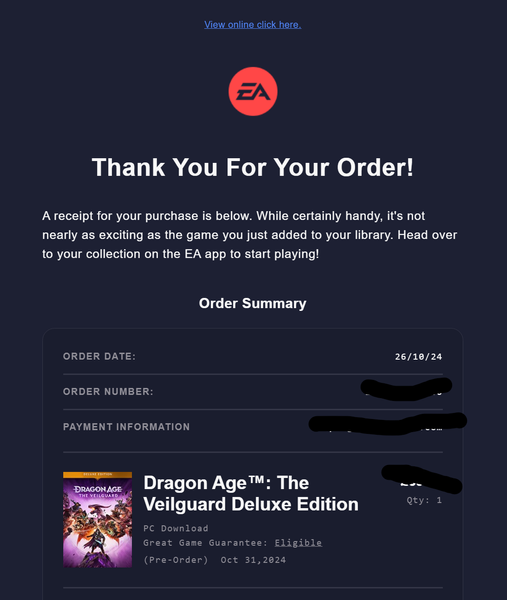Click the receipt description paragraph text
This screenshot has width=507, height=600.
click(249, 235)
